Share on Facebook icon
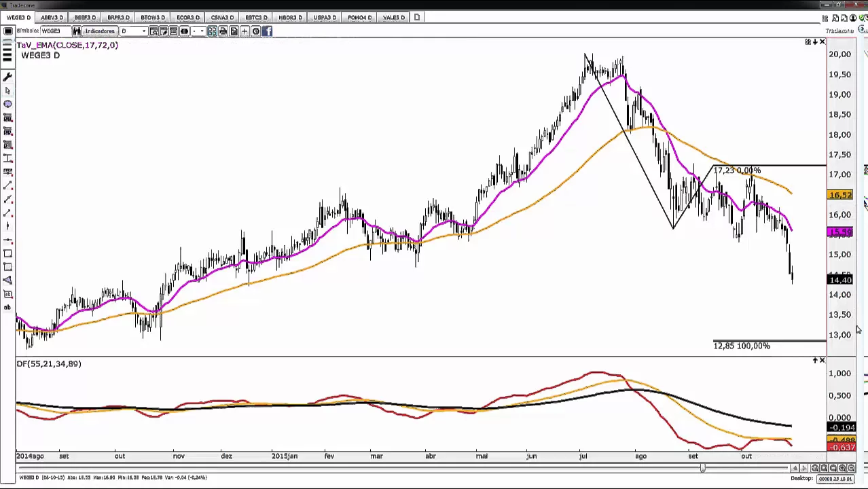 click(x=267, y=31)
